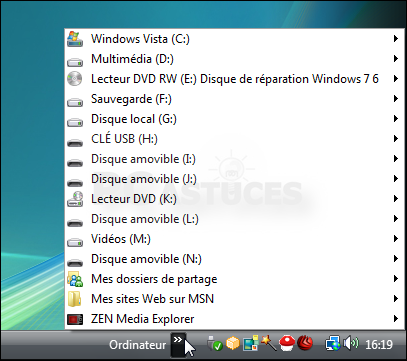Viewport: 407px width, 361px height.
Task: Click the Sauvegarde (F:) drive icon
Action: click(75, 102)
